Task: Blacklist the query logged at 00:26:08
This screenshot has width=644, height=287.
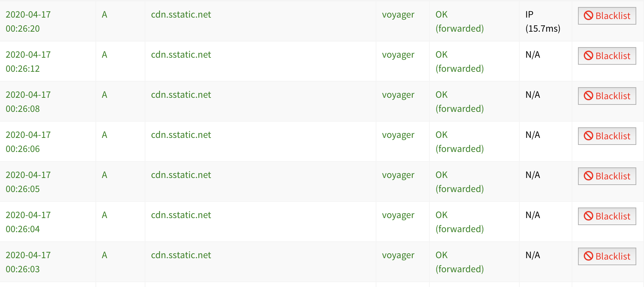Action: point(607,96)
